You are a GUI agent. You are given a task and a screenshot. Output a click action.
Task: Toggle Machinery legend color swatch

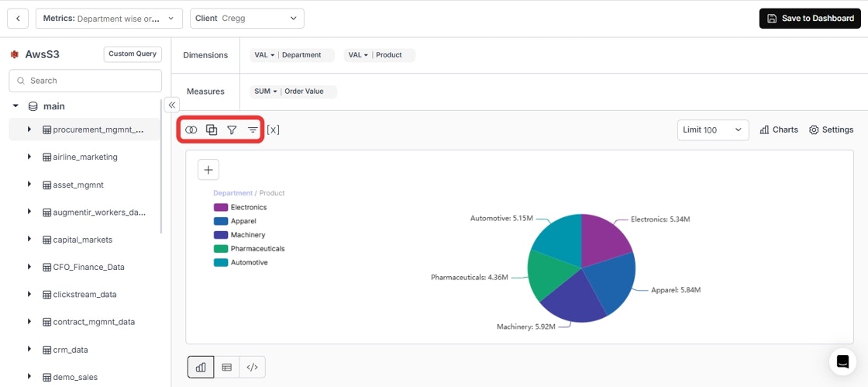pyautogui.click(x=221, y=235)
